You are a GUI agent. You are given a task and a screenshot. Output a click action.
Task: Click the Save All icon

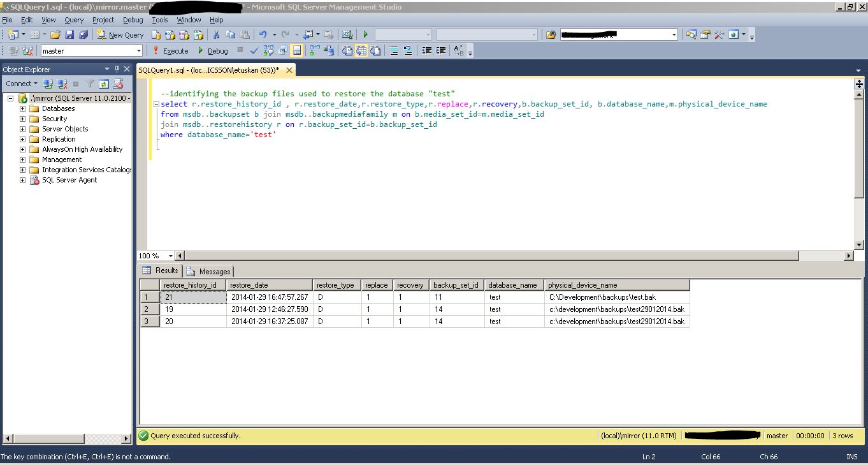tap(83, 35)
